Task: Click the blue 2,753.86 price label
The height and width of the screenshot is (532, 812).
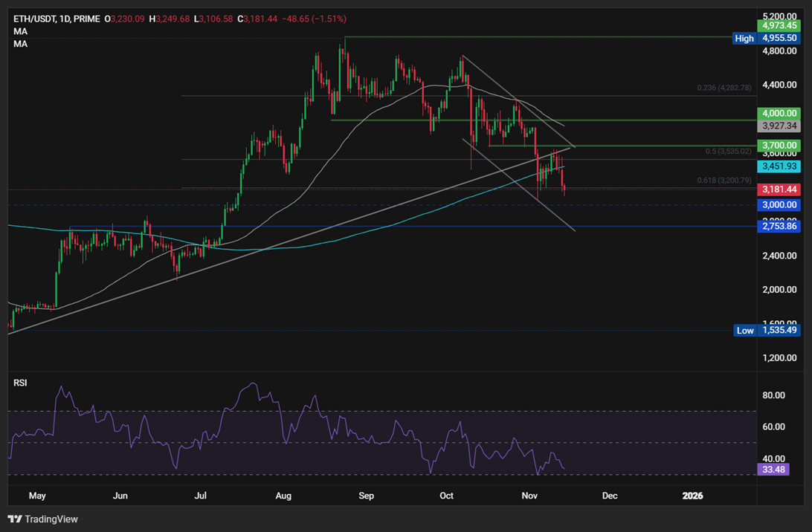Action: (778, 227)
